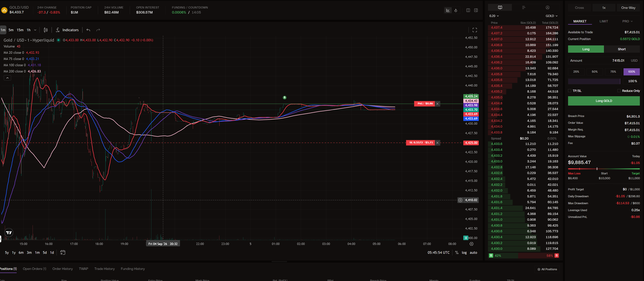Toggle Cross margin mode
Viewport: 644px width, 281px height.
[x=579, y=8]
